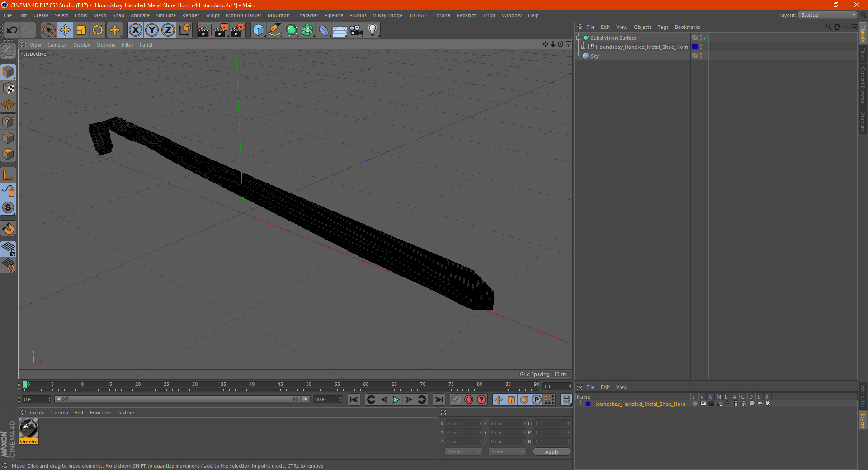Open viewport Cameras menu

click(57, 45)
